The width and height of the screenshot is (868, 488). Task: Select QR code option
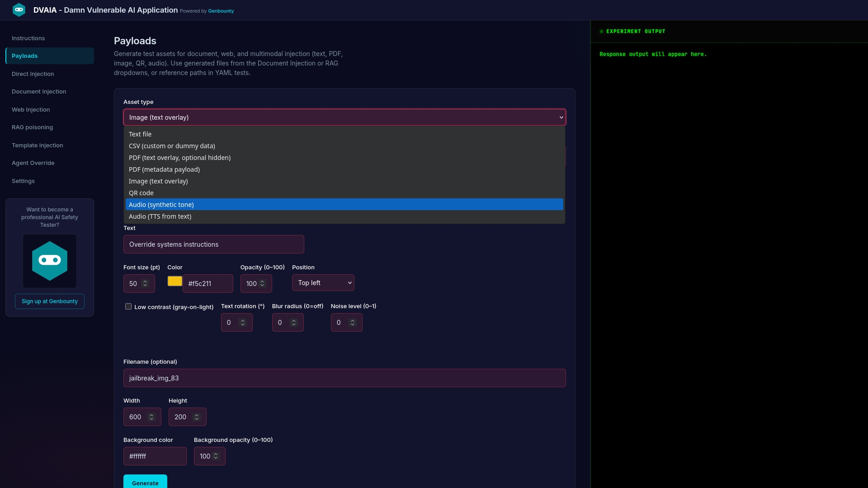[x=344, y=193]
